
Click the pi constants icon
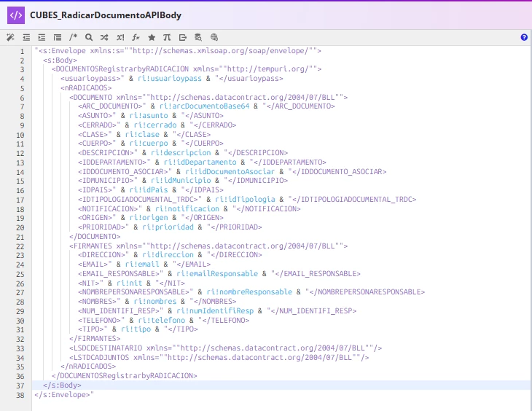(x=167, y=37)
